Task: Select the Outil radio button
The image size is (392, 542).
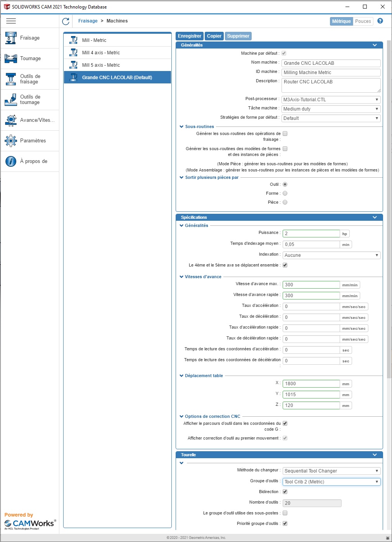Action: pyautogui.click(x=285, y=184)
